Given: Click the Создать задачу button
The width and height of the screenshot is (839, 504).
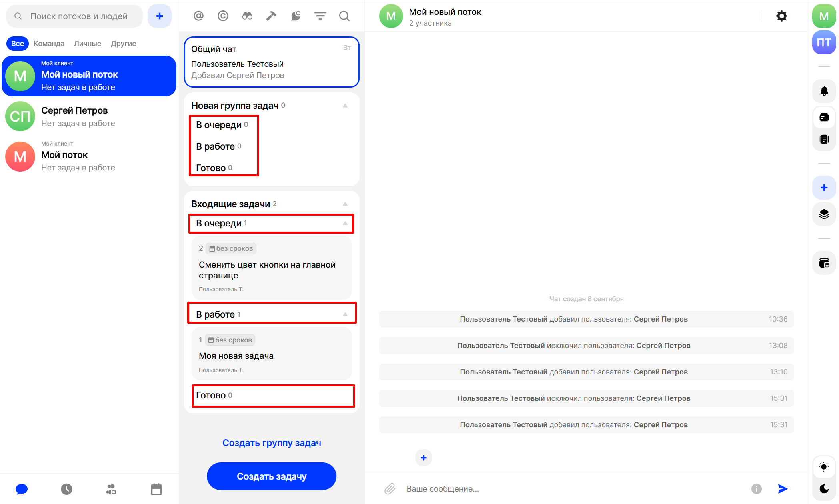Looking at the screenshot, I should coord(271,476).
